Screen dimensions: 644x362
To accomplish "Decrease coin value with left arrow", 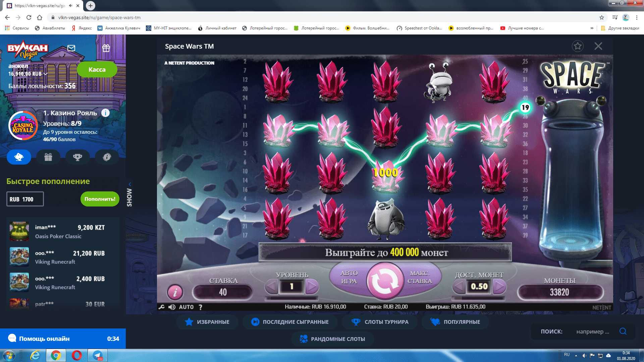I will click(x=459, y=287).
